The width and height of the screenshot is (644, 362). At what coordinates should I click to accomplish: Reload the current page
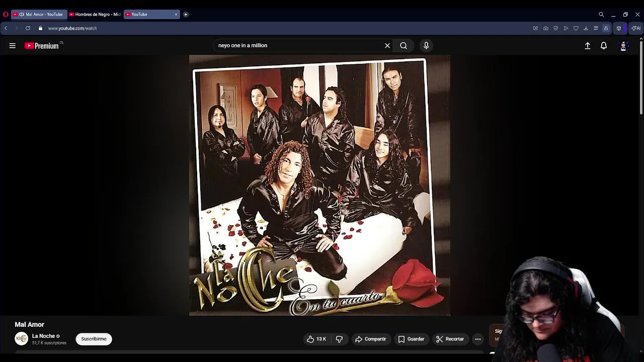pos(28,28)
